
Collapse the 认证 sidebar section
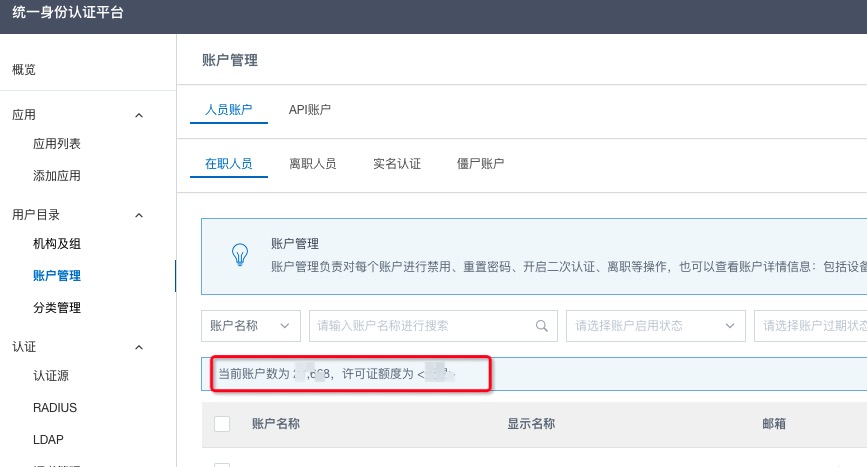[139, 347]
